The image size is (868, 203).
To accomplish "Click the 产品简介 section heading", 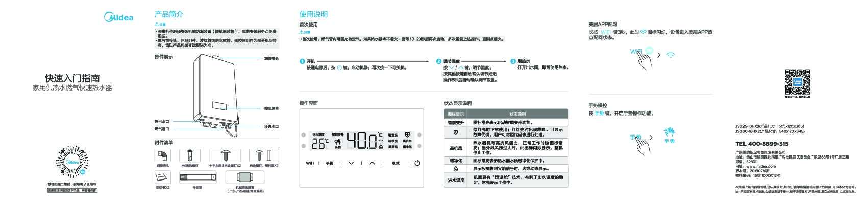I will click(x=168, y=14).
